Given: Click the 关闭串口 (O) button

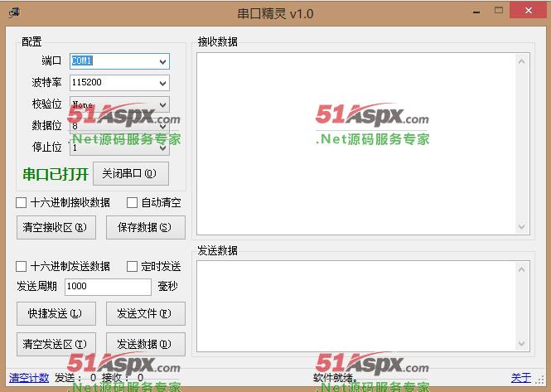Looking at the screenshot, I should 131,173.
